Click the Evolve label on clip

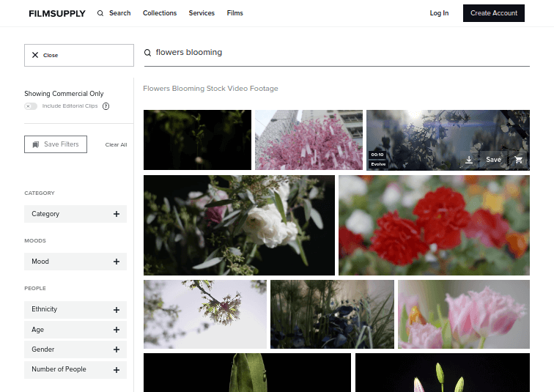pyautogui.click(x=378, y=164)
